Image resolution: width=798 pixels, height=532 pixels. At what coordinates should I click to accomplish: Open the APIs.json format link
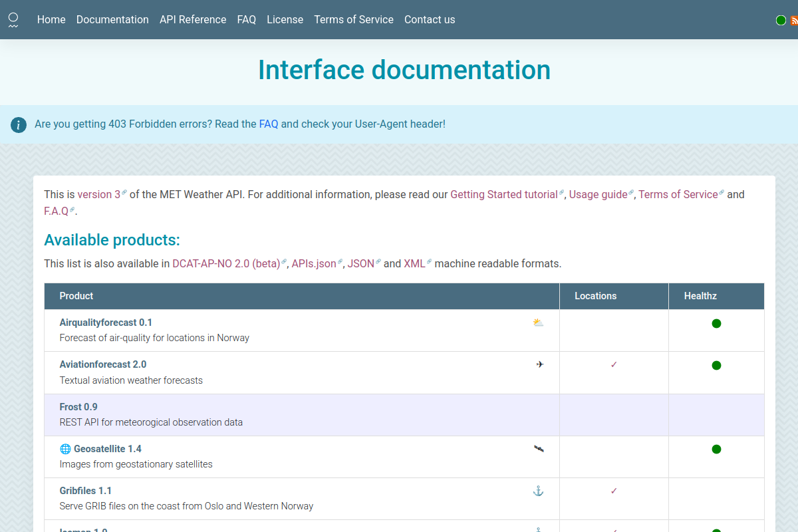click(317, 263)
